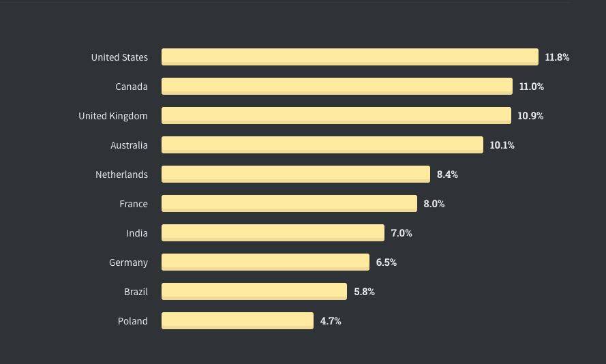Select the France bar
Image resolution: width=606 pixels, height=364 pixels.
289,204
